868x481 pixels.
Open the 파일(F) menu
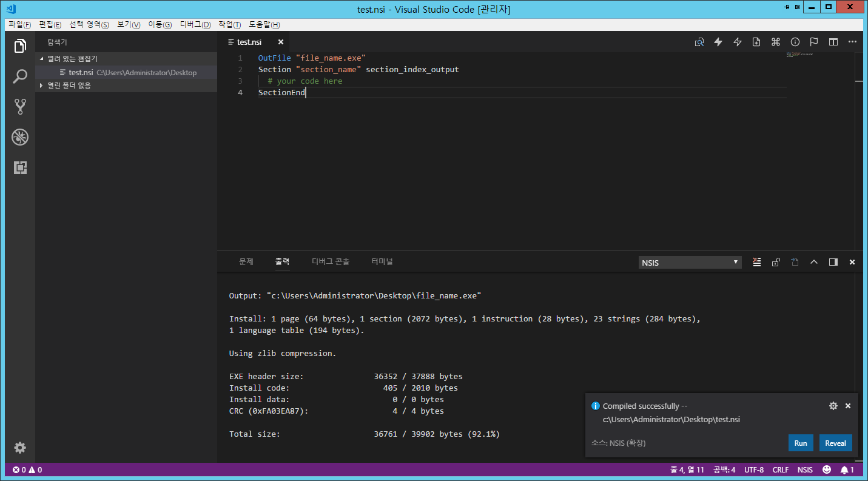pos(19,25)
